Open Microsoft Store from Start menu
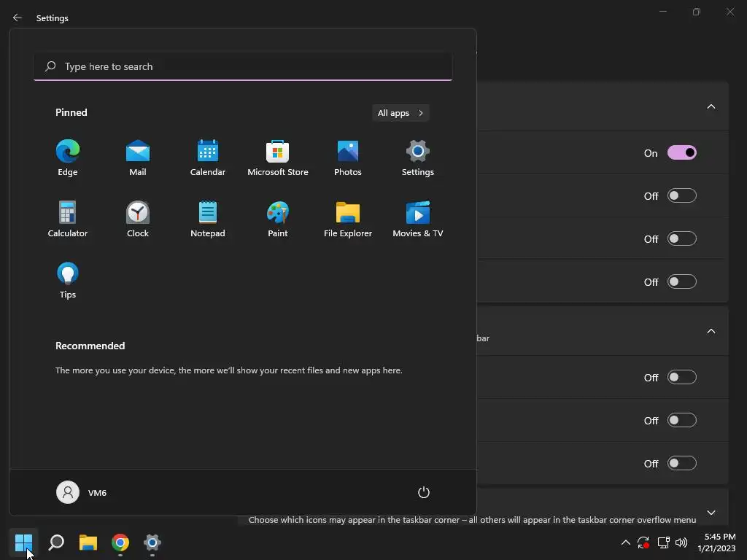 pos(278,158)
